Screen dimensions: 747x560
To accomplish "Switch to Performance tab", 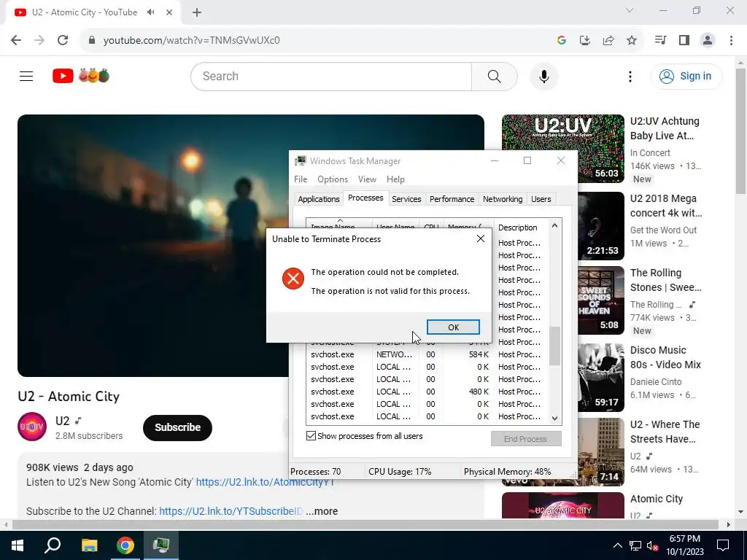I will click(452, 199).
